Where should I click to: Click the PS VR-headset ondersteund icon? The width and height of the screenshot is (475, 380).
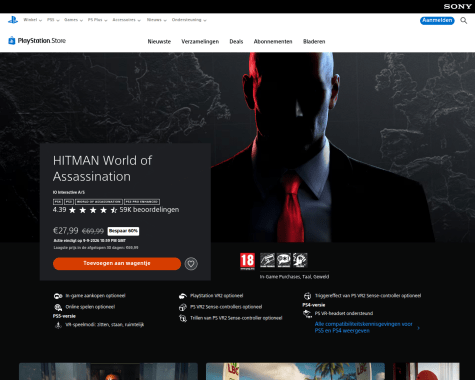pyautogui.click(x=307, y=313)
